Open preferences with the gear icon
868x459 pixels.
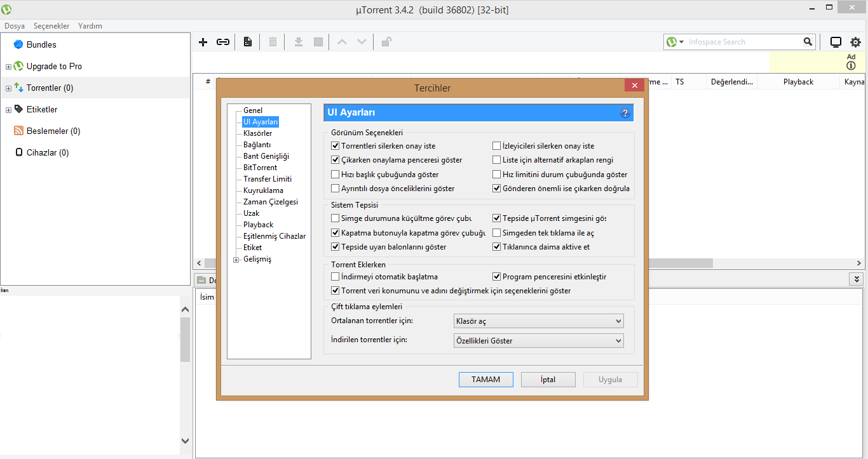(855, 42)
